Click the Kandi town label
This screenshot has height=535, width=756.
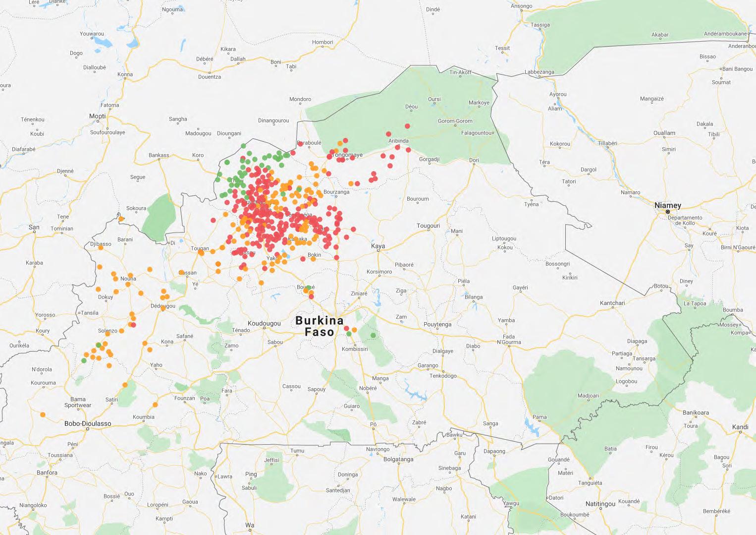[740, 427]
